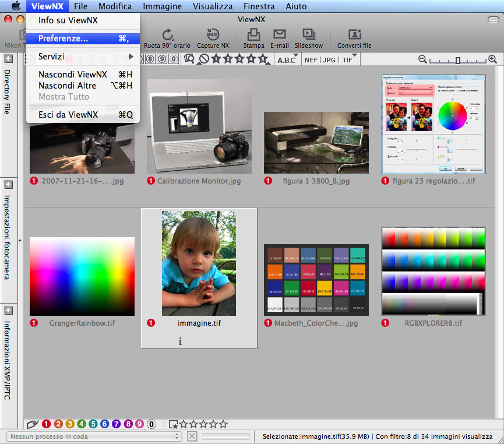Click label badge 1 beside GrangerRainbow.tif
504x444 pixels.
(34, 323)
